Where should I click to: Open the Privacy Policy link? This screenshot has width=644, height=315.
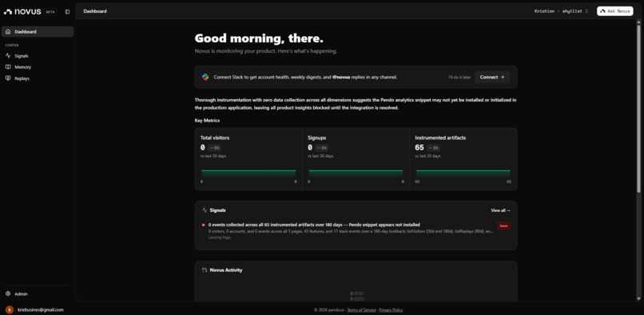pos(391,310)
